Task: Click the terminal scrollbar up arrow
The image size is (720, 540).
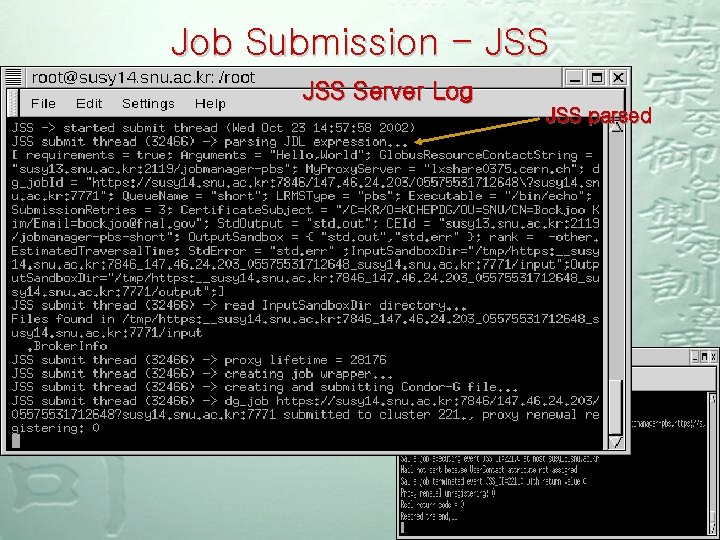Action: click(x=616, y=126)
